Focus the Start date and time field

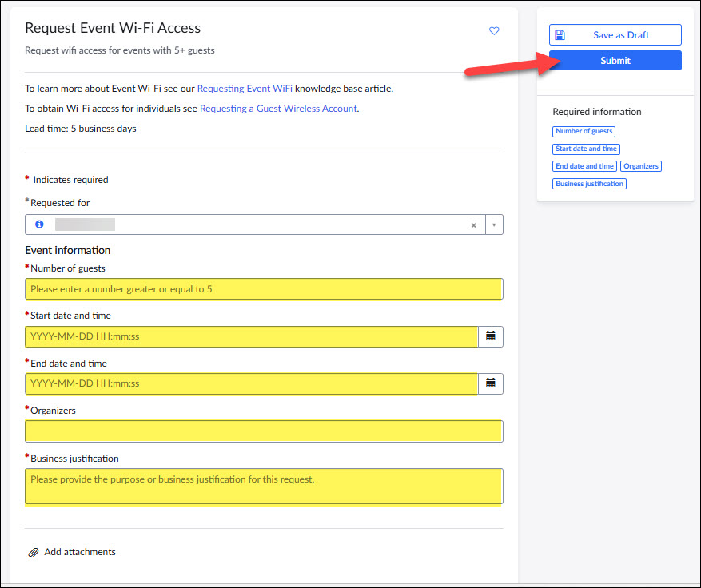point(251,336)
